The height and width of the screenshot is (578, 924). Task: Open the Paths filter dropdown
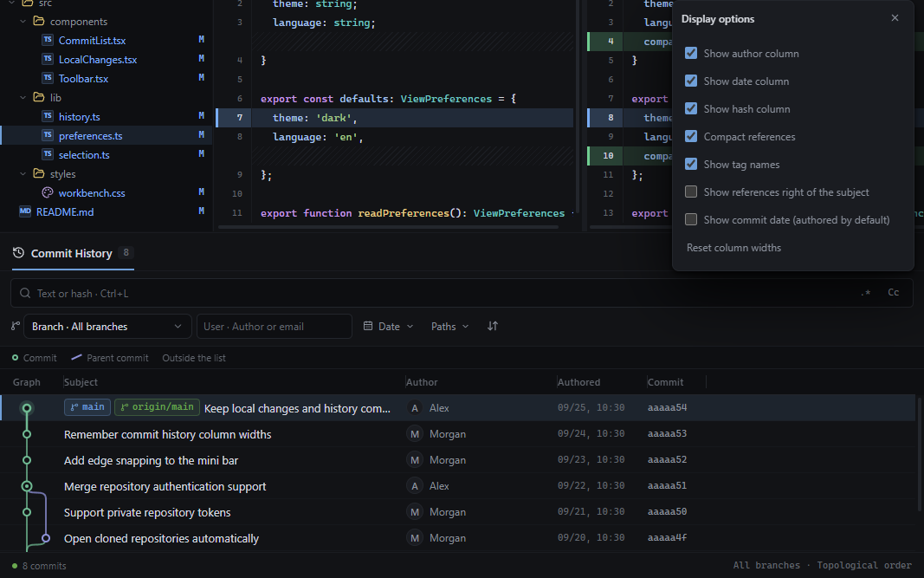(449, 326)
